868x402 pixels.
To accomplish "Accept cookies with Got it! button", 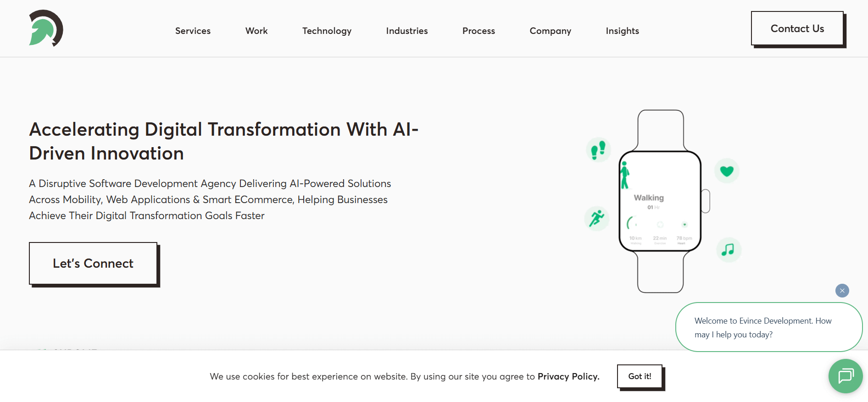I will pos(640,376).
